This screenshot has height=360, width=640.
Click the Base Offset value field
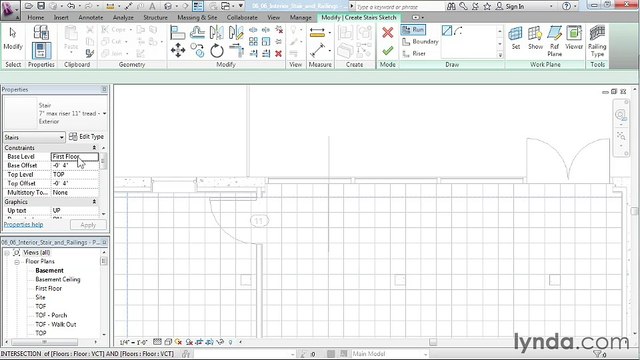(75, 166)
